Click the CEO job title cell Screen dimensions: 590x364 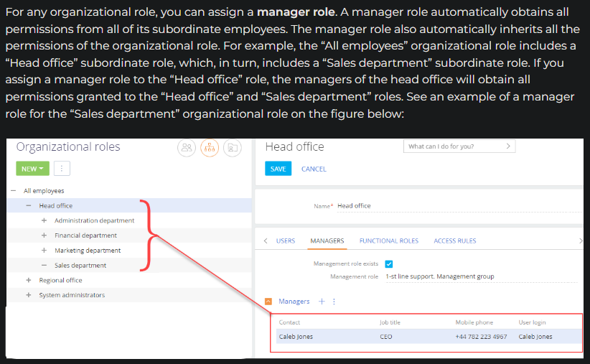tap(386, 337)
